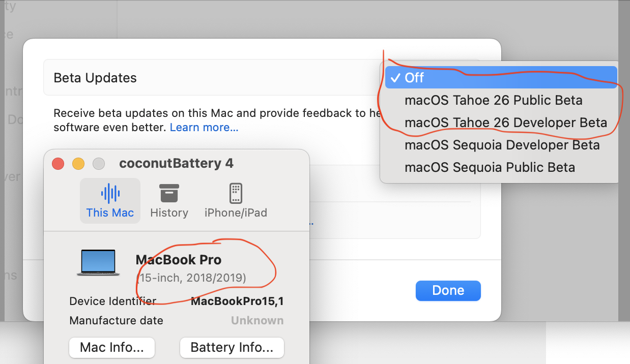The width and height of the screenshot is (630, 364).
Task: Select macOS Sequoia Public Beta
Action: coord(490,167)
